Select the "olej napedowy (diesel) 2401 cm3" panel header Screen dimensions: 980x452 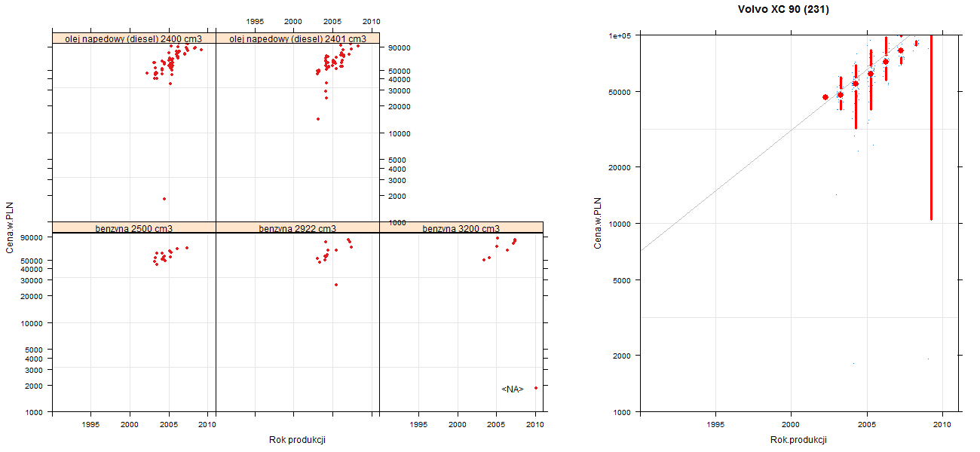point(298,38)
